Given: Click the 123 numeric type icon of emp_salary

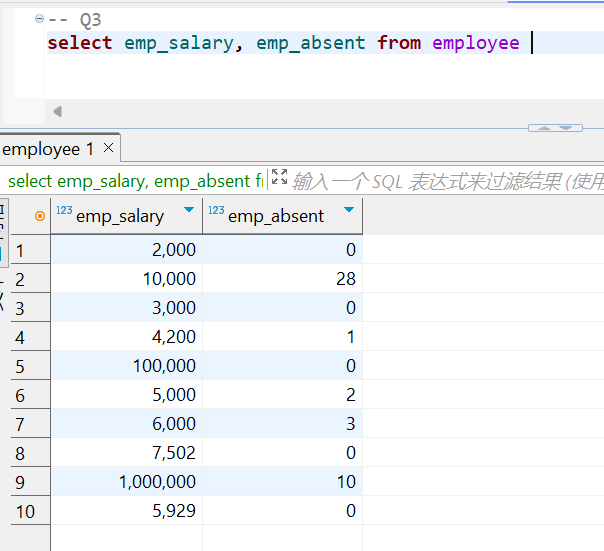Looking at the screenshot, I should 64,211.
